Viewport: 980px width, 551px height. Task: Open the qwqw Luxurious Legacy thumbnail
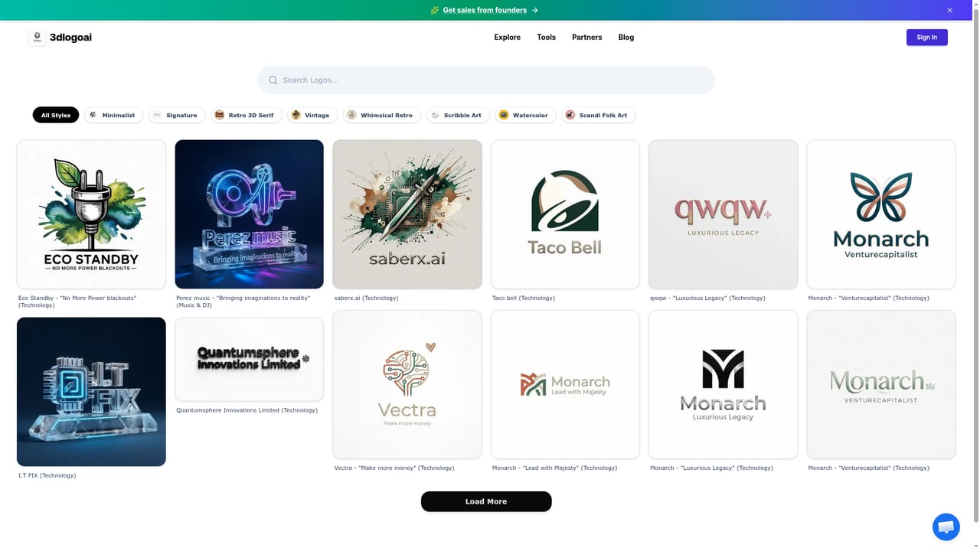tap(724, 214)
